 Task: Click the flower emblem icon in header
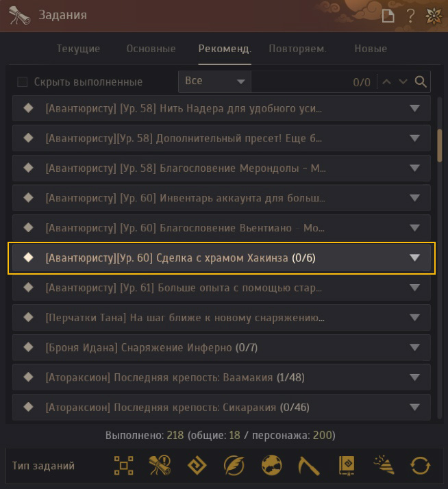(x=433, y=15)
